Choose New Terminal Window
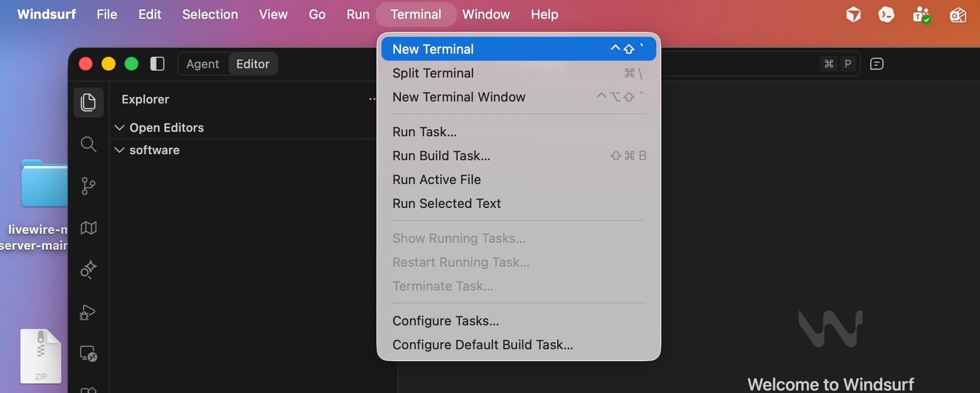This screenshot has height=393, width=980. point(518,97)
